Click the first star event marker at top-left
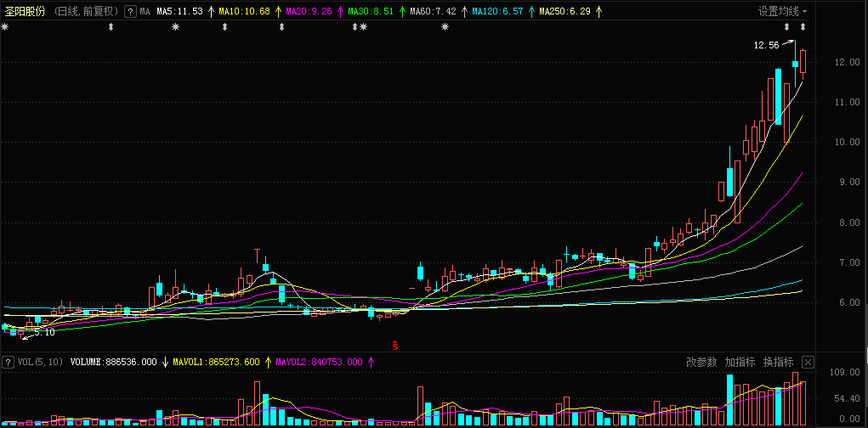The height and width of the screenshot is (428, 868). coord(5,27)
